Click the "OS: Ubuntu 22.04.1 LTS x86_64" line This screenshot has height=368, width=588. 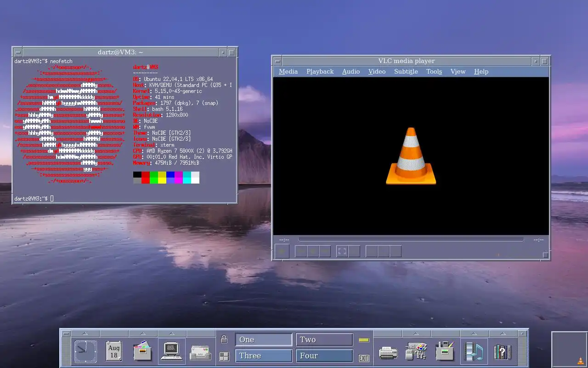(173, 79)
